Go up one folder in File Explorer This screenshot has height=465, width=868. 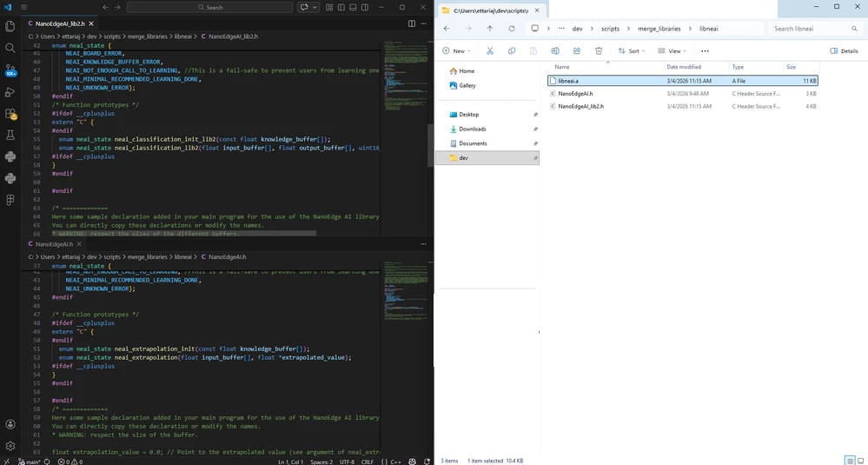pyautogui.click(x=490, y=28)
